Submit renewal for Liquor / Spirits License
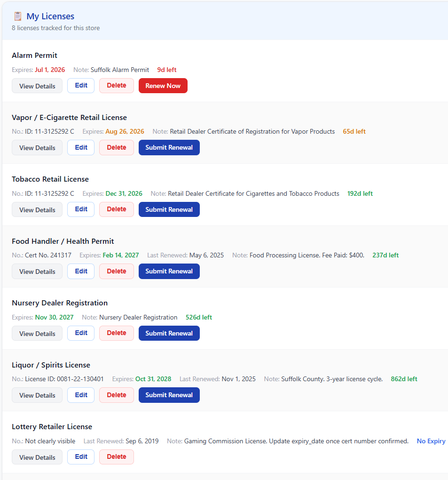 coord(169,395)
